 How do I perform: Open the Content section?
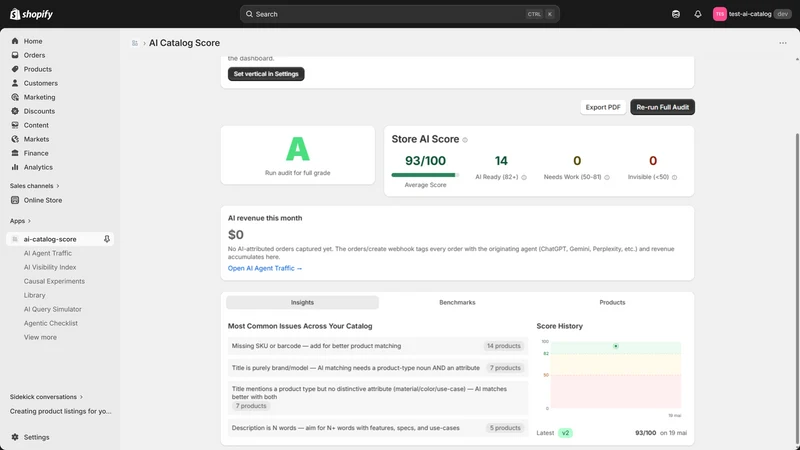pyautogui.click(x=36, y=125)
